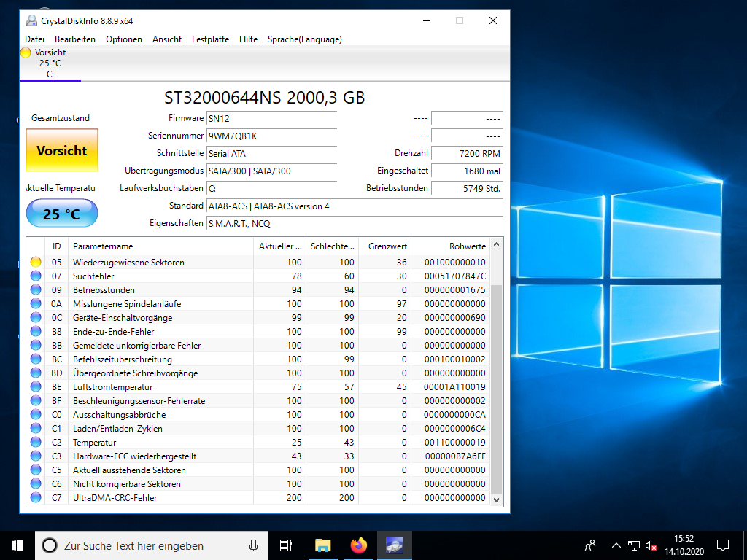Click Wiederzugewiesene Sektoren row text

click(x=128, y=262)
